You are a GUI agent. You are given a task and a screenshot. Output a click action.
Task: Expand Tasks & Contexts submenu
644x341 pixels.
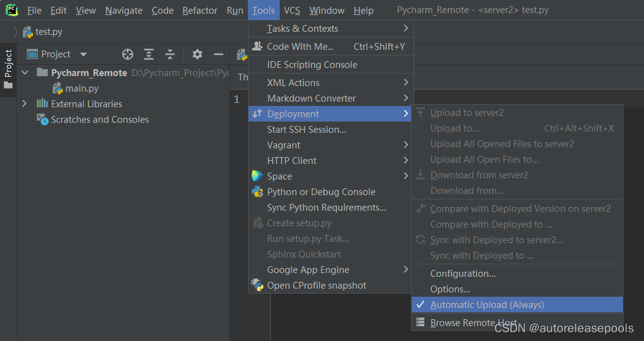point(331,29)
